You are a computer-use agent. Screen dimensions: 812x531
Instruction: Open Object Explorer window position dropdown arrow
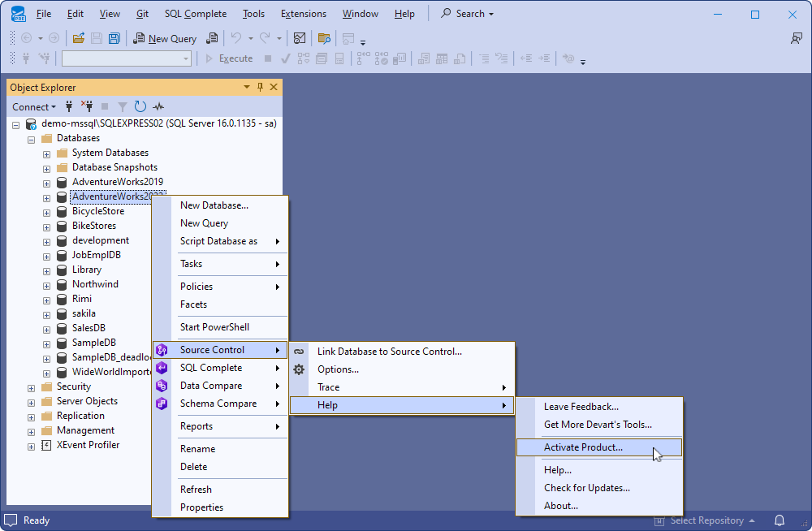tap(247, 87)
